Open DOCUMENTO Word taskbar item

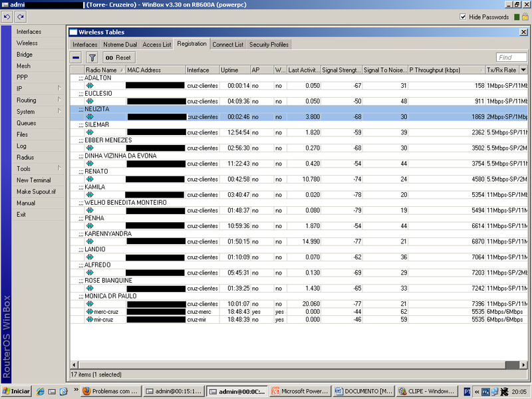click(363, 391)
